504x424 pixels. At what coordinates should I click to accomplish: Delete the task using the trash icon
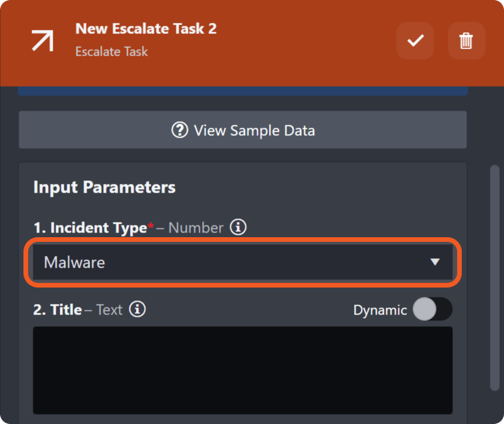[466, 41]
